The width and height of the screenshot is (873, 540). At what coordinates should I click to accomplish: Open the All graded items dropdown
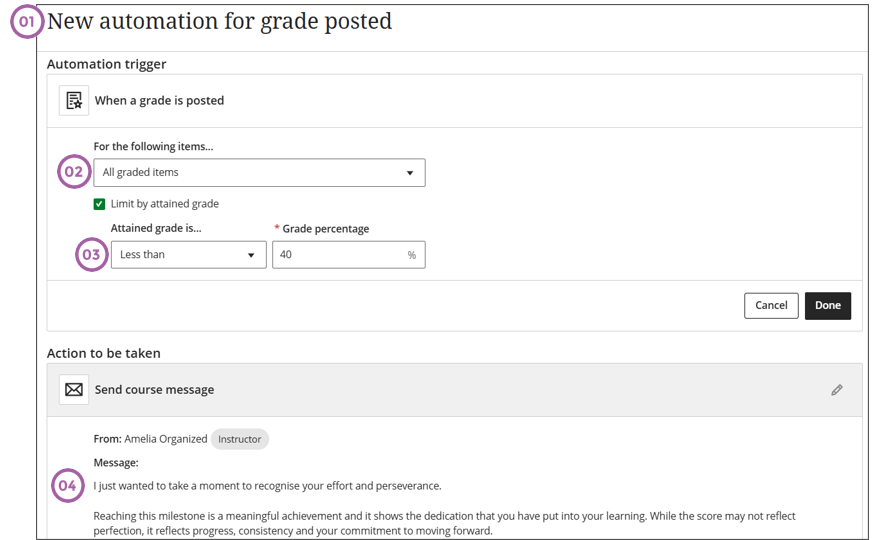pyautogui.click(x=259, y=173)
